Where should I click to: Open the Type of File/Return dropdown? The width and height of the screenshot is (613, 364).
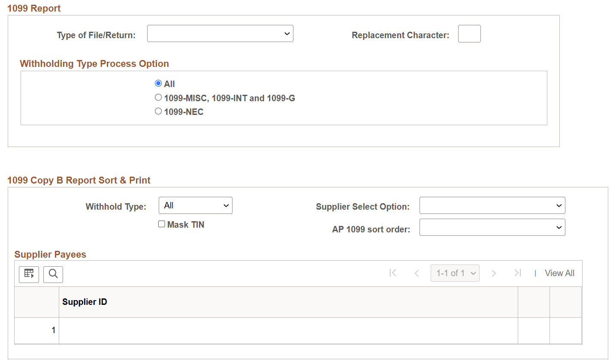pos(220,34)
